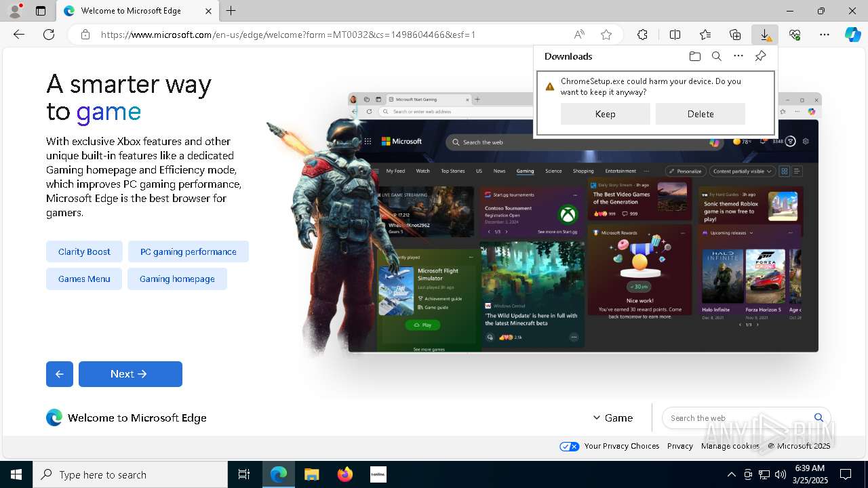The image size is (868, 488).
Task: Click the address bar URL
Action: (288, 35)
